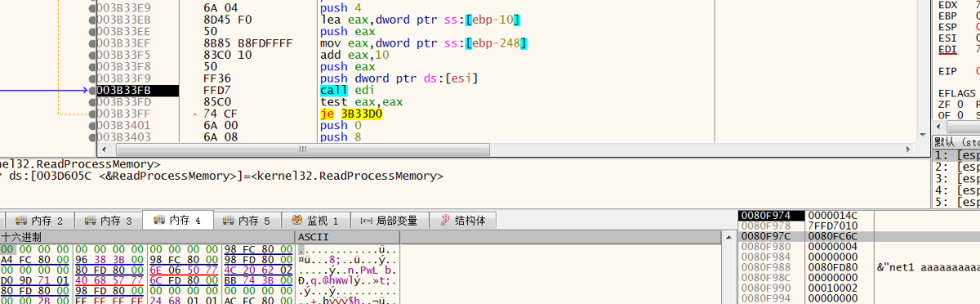Toggle breakpoint dot at address 003B33EB
Image resolution: width=980 pixels, height=304 pixels.
pyautogui.click(x=91, y=20)
